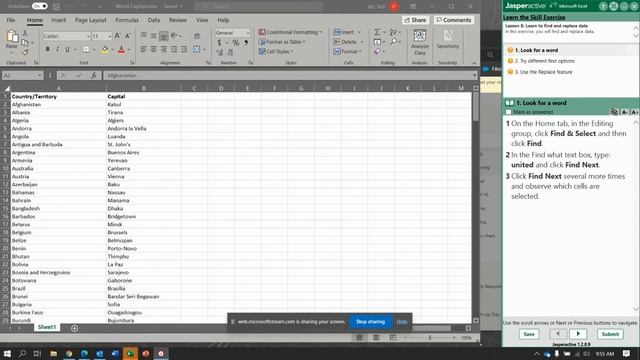Click the Windows Start button

[7, 353]
